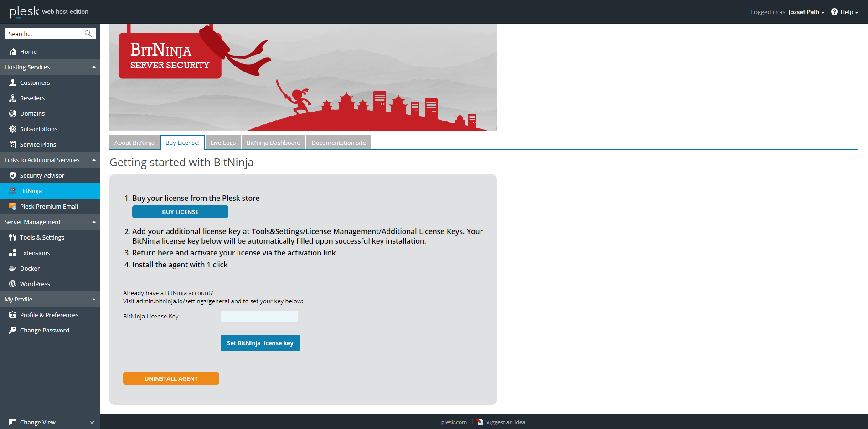Click the Extensions puzzle icon
The height and width of the screenshot is (429, 868).
click(x=13, y=253)
